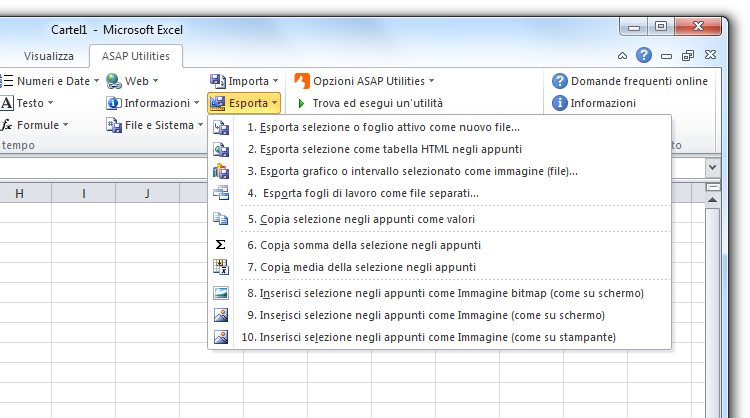Choose Inserisci selezione come Immagine bitmap
The height and width of the screenshot is (418, 750).
440,293
